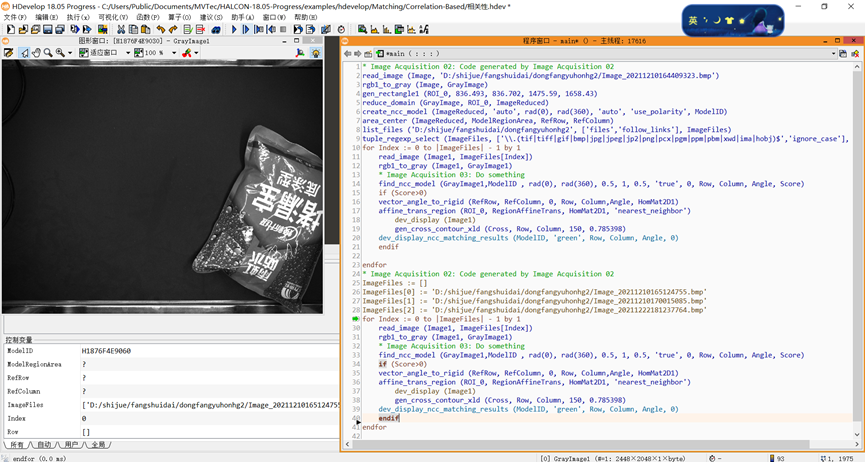The image size is (865, 462).
Task: Switch to the 全局 variables tab
Action: click(x=98, y=445)
